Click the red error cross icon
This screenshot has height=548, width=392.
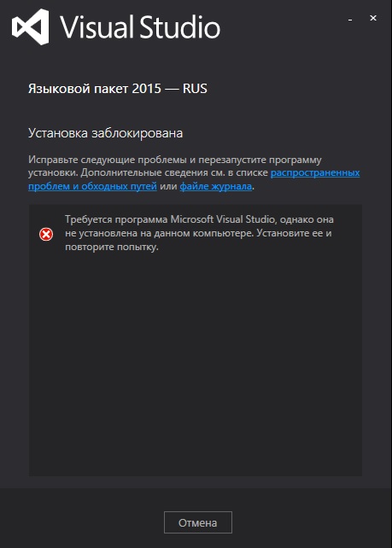[x=46, y=234]
